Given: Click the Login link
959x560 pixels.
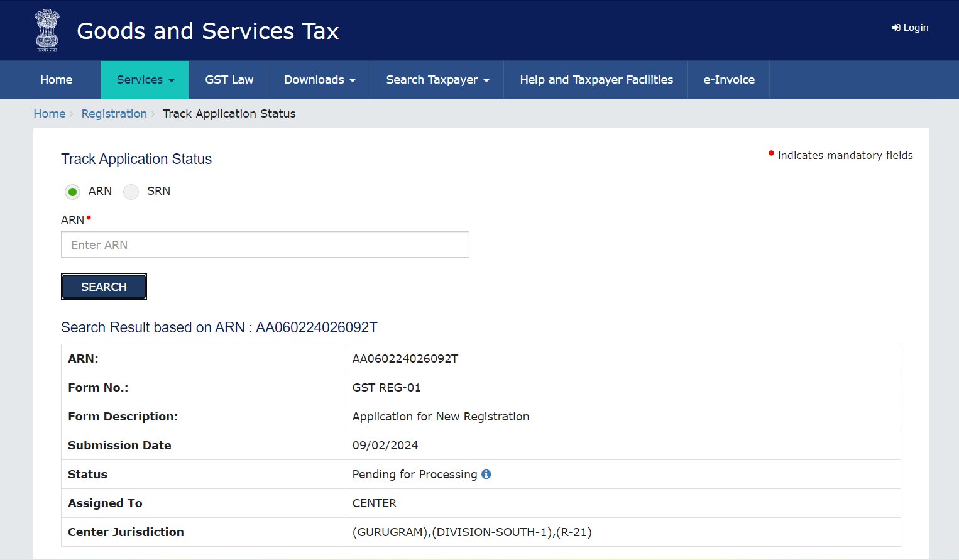Looking at the screenshot, I should pyautogui.click(x=915, y=28).
